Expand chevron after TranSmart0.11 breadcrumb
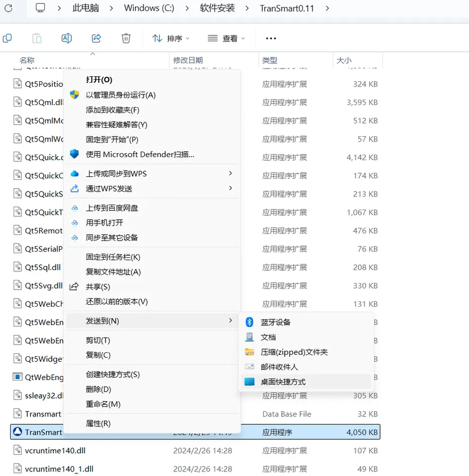Screen dimensions: 469x476 [x=327, y=8]
